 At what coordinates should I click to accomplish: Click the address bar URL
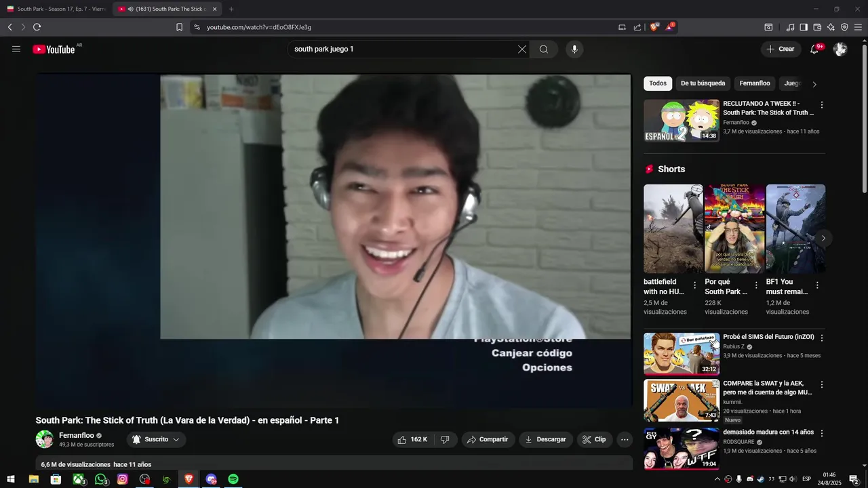tap(259, 27)
